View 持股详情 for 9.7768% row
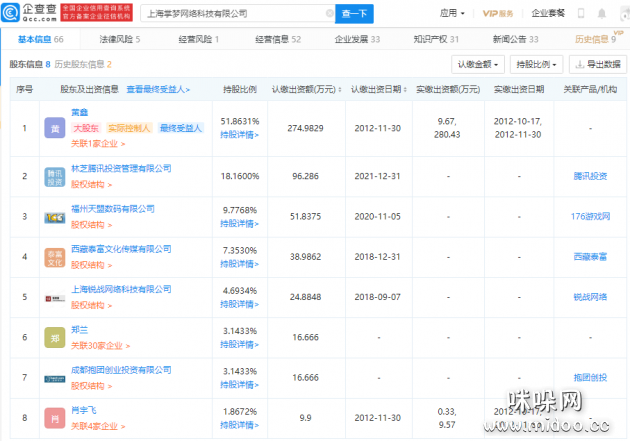Image resolution: width=630 pixels, height=441 pixels. [239, 224]
